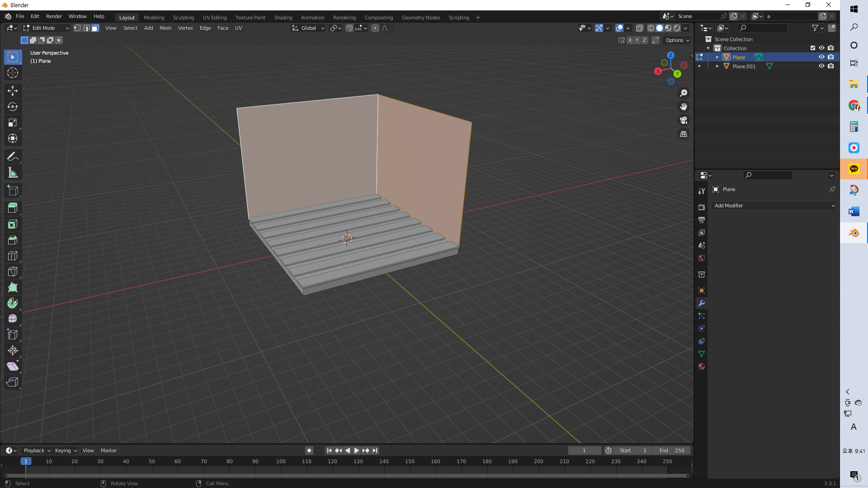This screenshot has height=488, width=868.
Task: Switch to face select mode
Action: click(x=95, y=28)
